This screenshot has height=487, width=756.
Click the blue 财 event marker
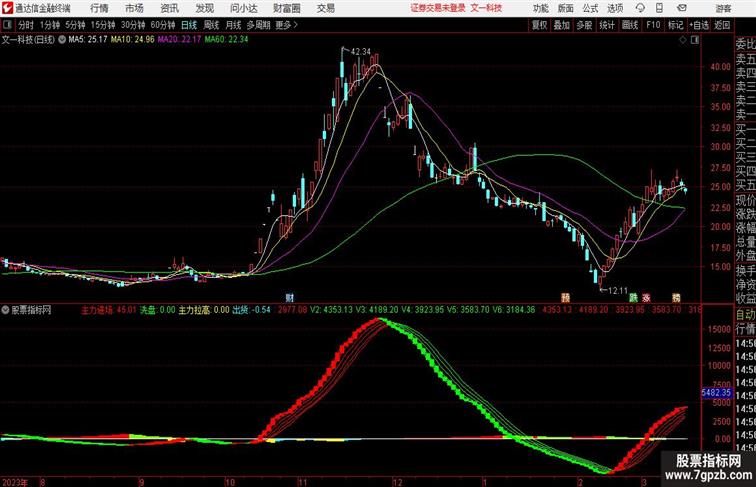[x=289, y=298]
